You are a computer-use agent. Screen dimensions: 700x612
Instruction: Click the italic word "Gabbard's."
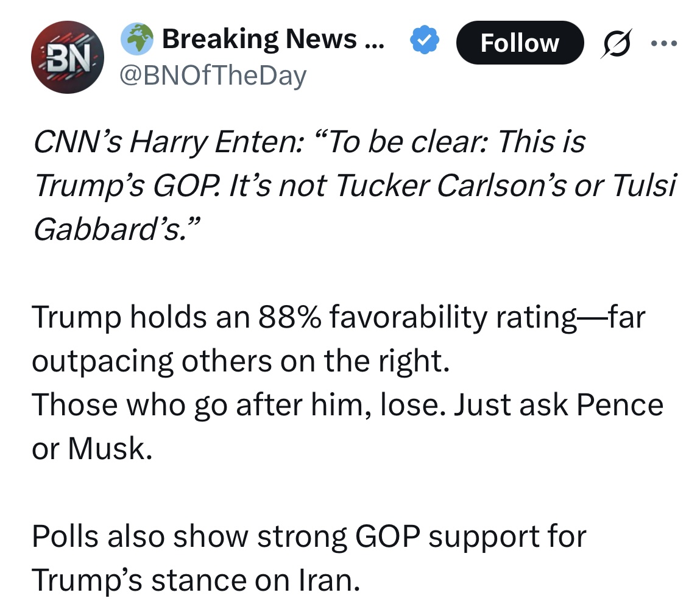114,230
